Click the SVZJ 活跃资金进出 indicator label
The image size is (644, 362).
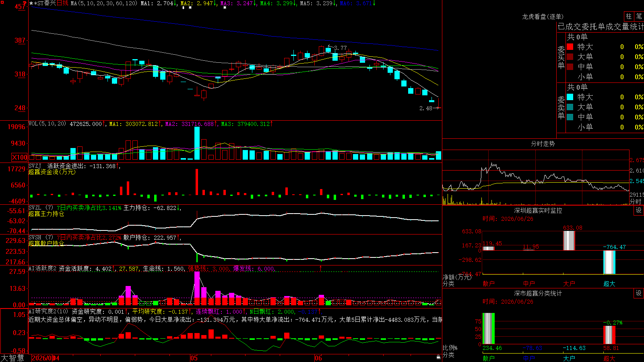point(74,166)
